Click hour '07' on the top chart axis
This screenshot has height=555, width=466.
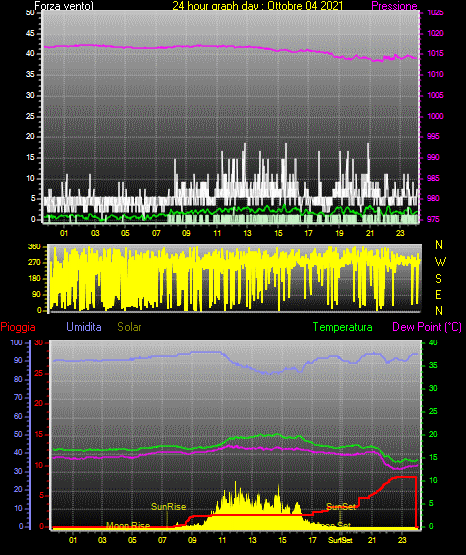coord(156,233)
